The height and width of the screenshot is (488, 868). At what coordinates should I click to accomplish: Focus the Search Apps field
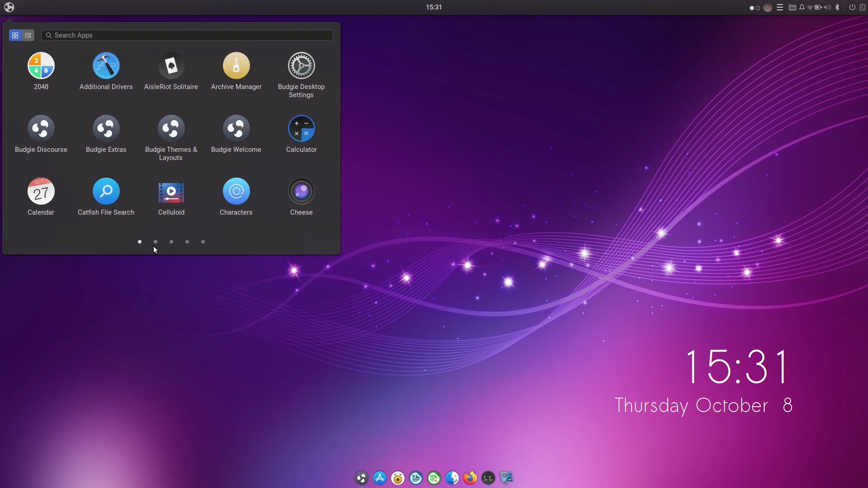(x=187, y=35)
